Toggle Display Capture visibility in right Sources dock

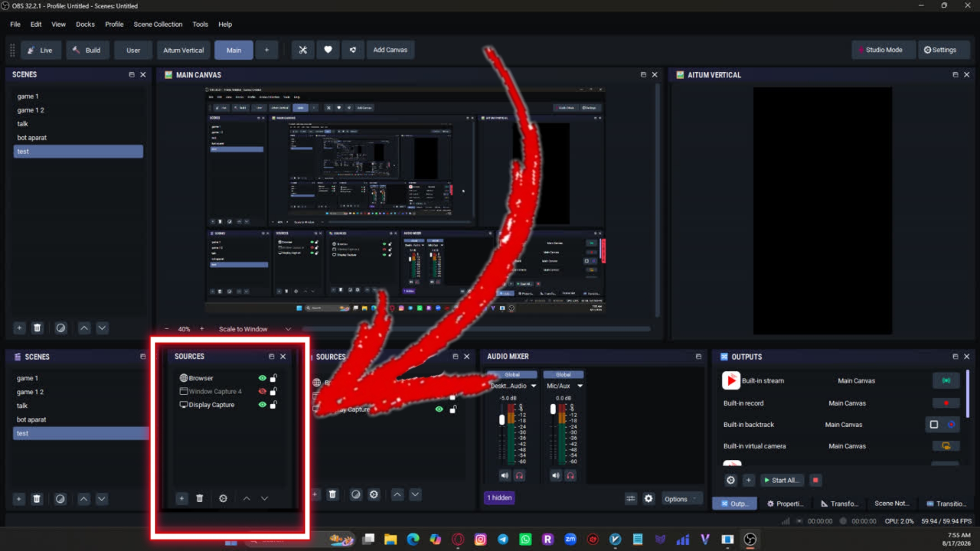coord(439,409)
